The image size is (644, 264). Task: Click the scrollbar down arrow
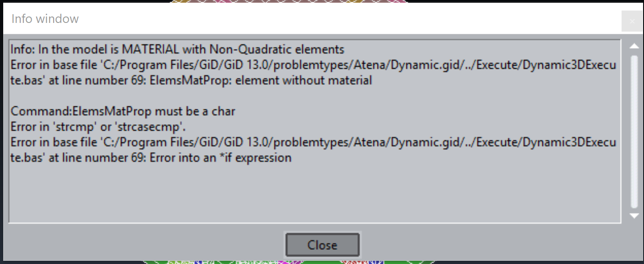point(634,216)
